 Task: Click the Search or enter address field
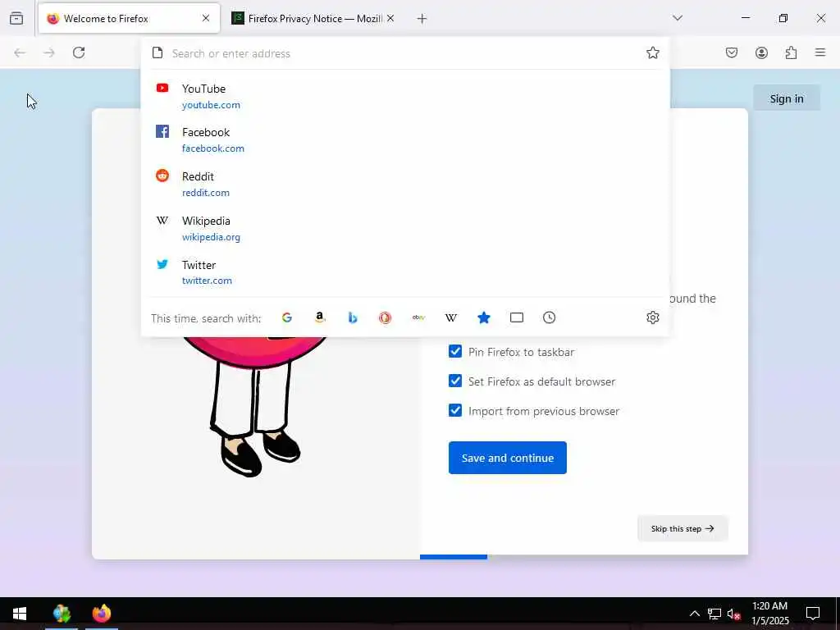click(x=404, y=53)
